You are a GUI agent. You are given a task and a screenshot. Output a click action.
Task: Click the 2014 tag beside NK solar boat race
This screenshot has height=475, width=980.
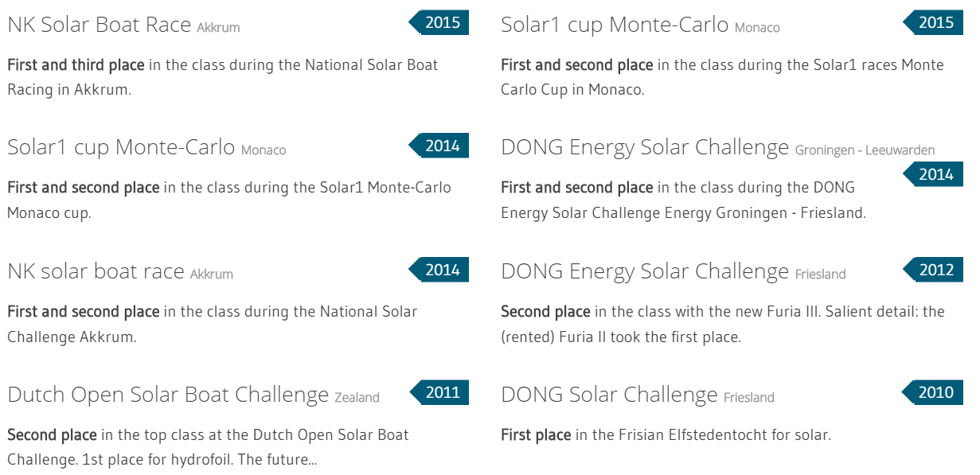[x=442, y=270]
